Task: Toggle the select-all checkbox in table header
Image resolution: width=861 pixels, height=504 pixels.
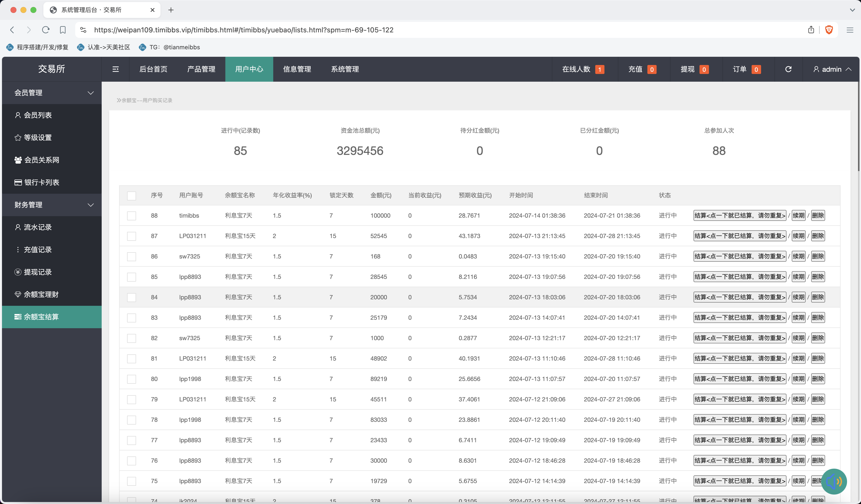Action: click(132, 196)
